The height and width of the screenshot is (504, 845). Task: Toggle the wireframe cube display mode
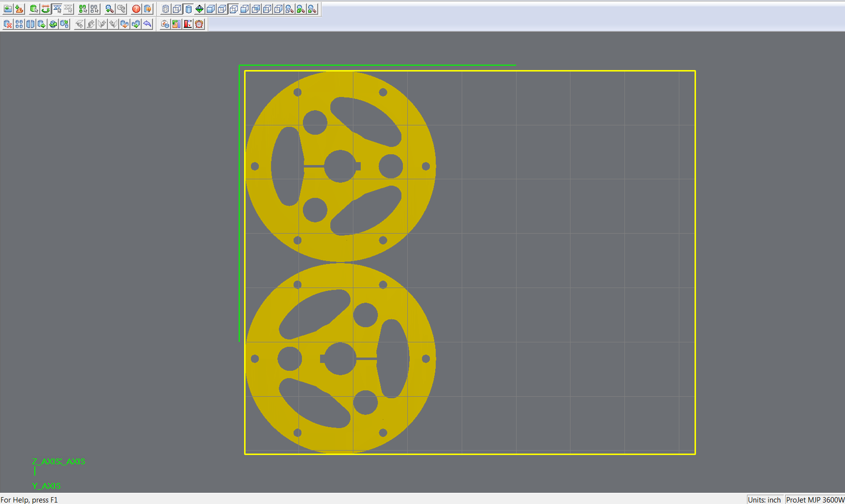tap(177, 9)
